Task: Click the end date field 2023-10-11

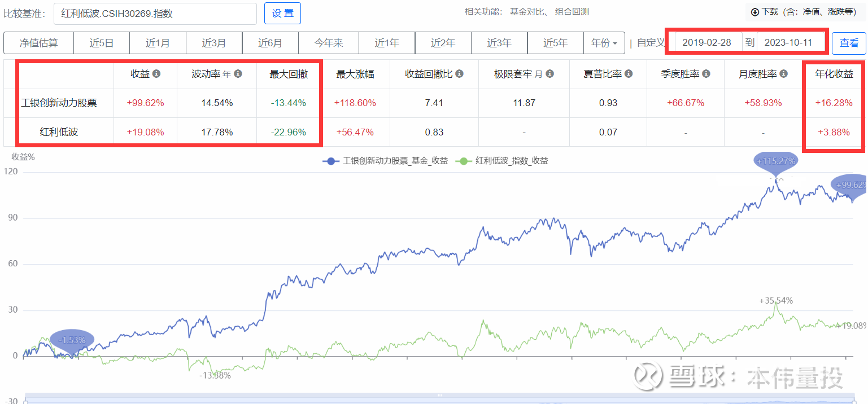Action: 791,42
